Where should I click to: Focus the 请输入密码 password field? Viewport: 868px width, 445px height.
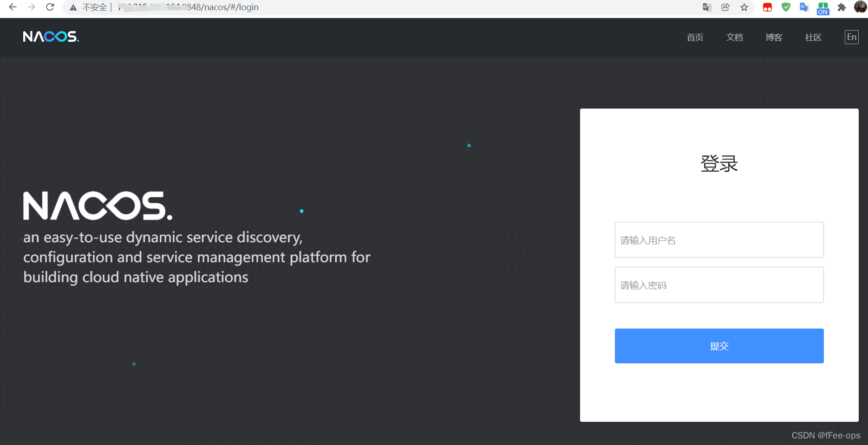click(x=719, y=285)
